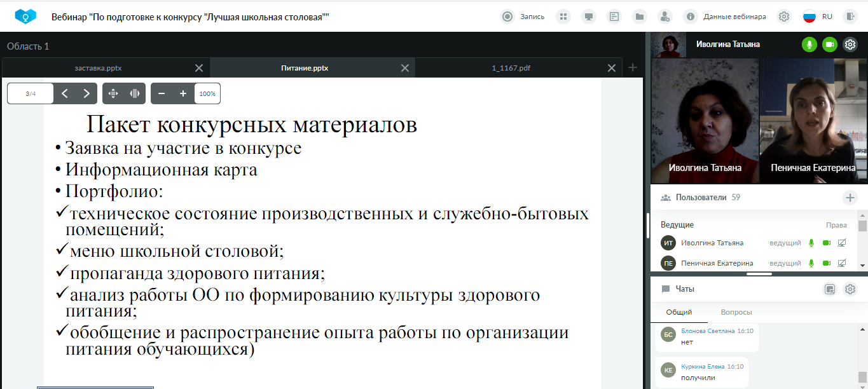Add a new document tab
Image resolution: width=868 pixels, height=389 pixels.
pyautogui.click(x=633, y=68)
